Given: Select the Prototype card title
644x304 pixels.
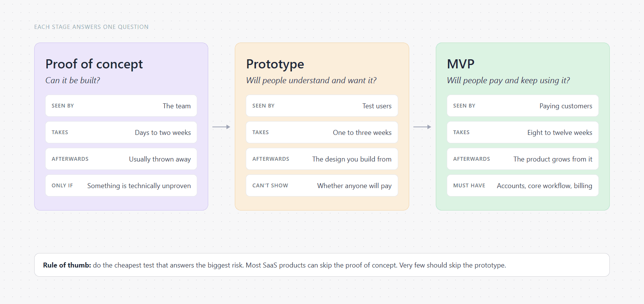Looking at the screenshot, I should click(275, 64).
